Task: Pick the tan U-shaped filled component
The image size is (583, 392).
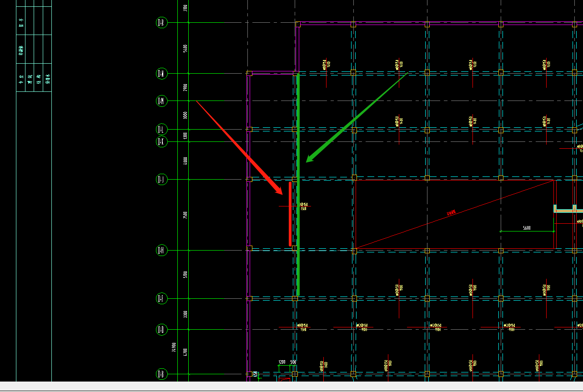Action: [x=568, y=209]
